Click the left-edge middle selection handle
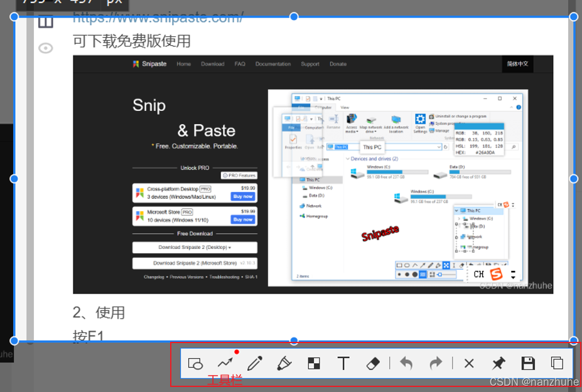The height and width of the screenshot is (392, 582). pos(14,179)
